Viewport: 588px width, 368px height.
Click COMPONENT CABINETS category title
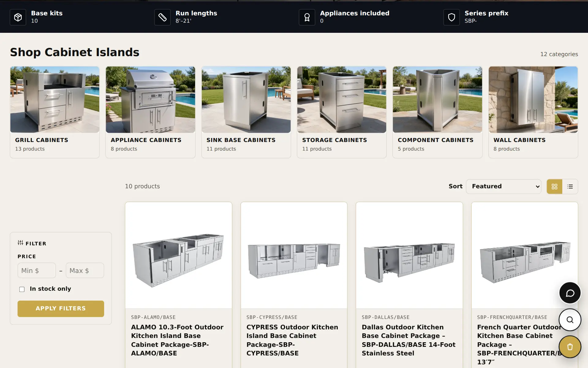point(435,140)
